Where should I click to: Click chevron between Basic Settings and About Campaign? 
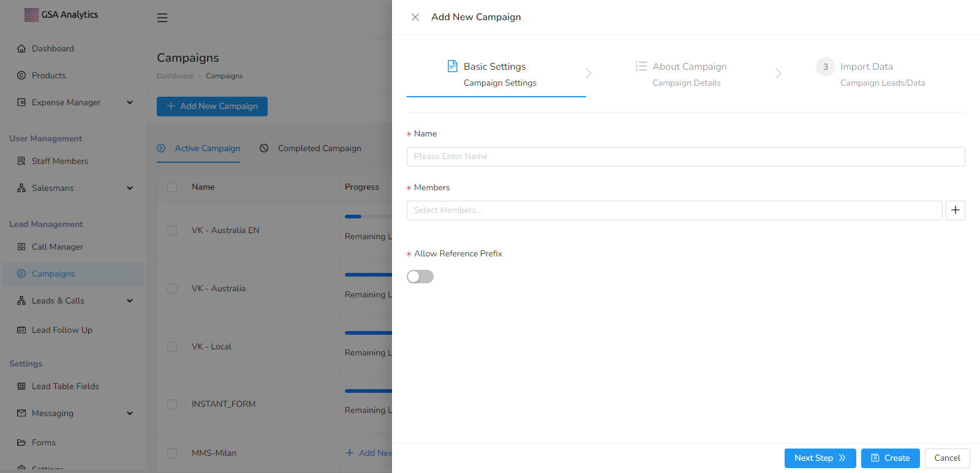point(589,73)
